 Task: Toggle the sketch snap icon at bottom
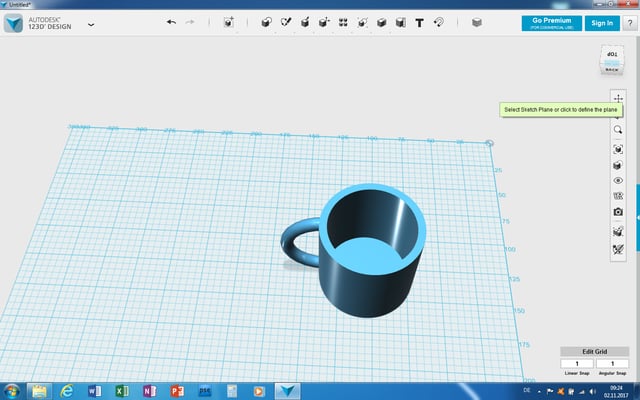coord(618,248)
